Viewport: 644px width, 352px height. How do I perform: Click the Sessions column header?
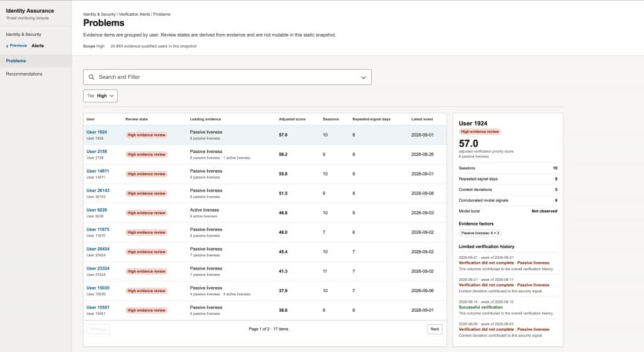331,119
